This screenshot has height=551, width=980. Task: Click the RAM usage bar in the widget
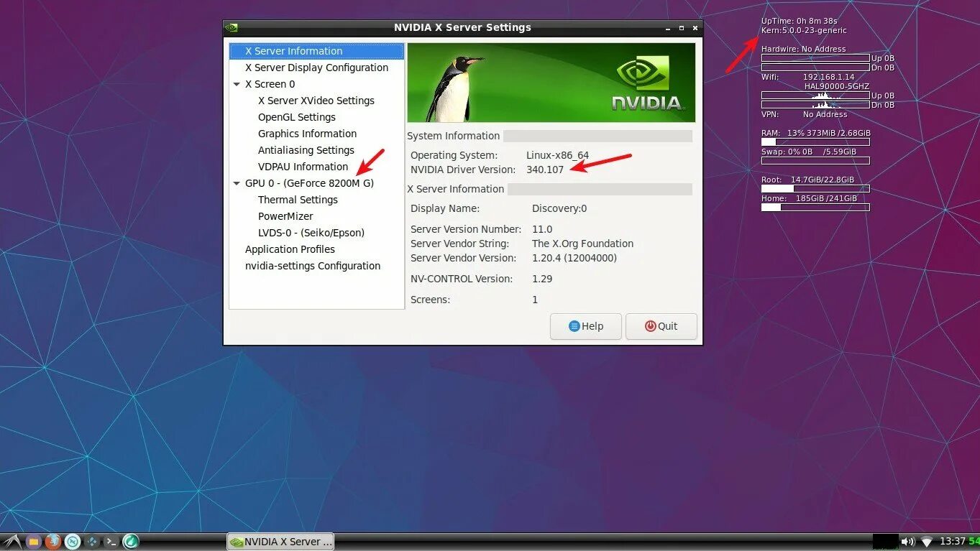(815, 142)
